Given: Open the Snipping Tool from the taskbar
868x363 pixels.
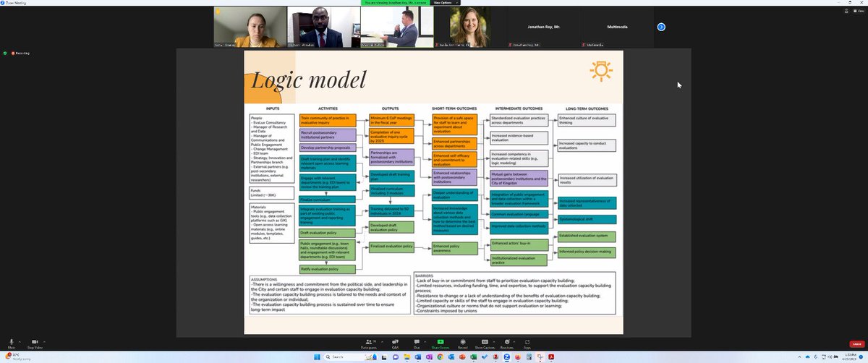Looking at the screenshot, I should 540,356.
